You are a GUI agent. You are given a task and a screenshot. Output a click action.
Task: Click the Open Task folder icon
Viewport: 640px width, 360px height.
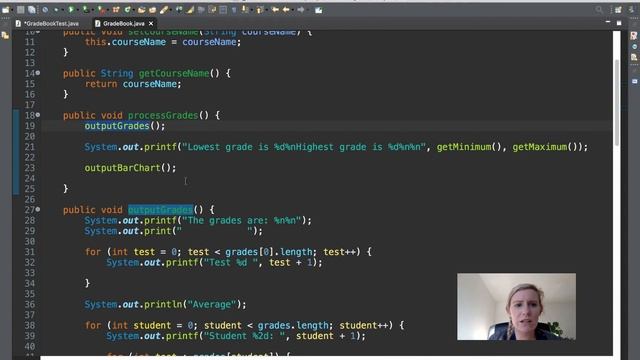click(x=152, y=10)
